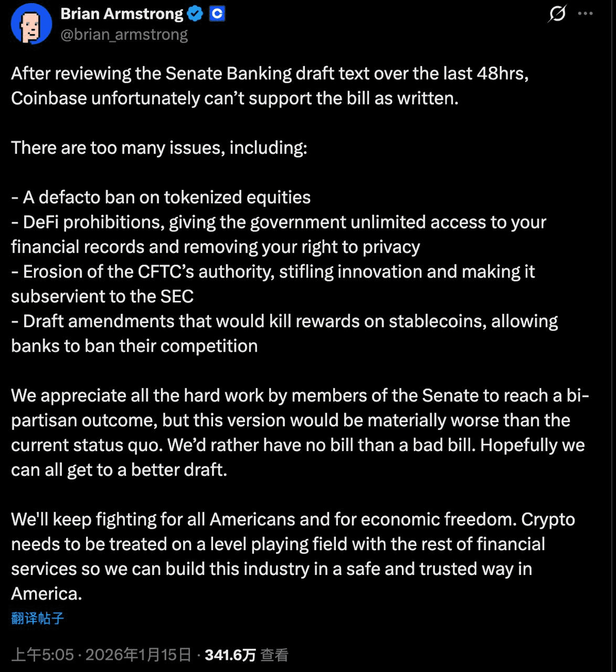Screen dimensions: 616x672
Task: Click the "We appreciate all the hard work" paragraph
Action: [299, 432]
